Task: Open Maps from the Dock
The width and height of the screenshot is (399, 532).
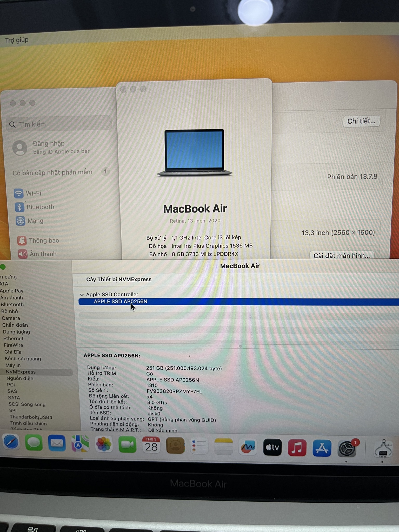Action: tap(80, 444)
